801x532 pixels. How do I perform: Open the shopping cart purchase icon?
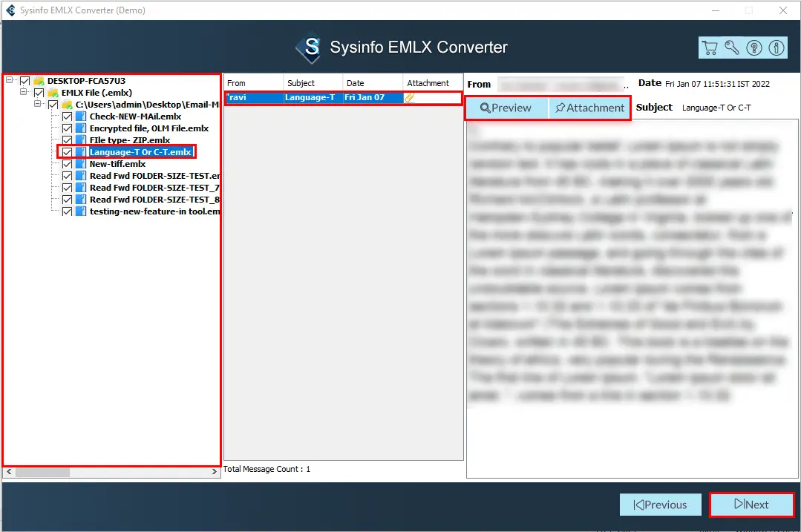click(x=710, y=47)
